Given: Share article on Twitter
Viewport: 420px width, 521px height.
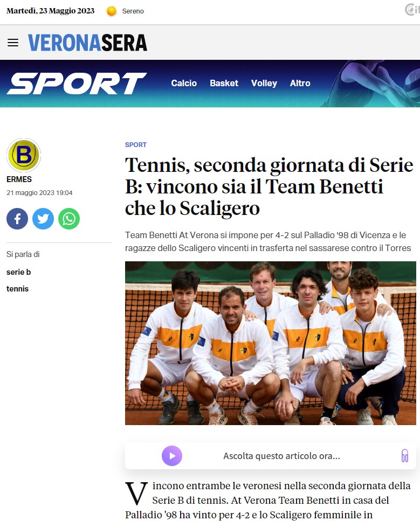Looking at the screenshot, I should point(43,219).
